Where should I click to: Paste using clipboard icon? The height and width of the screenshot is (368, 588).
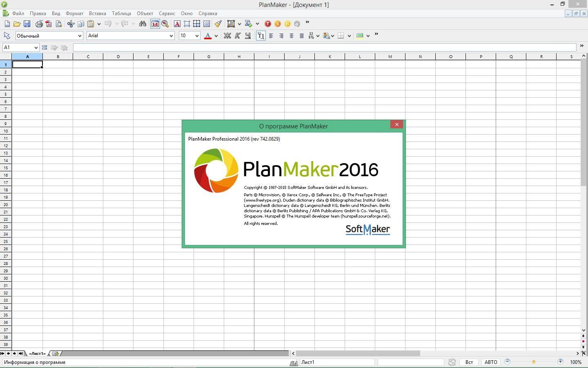(91, 24)
